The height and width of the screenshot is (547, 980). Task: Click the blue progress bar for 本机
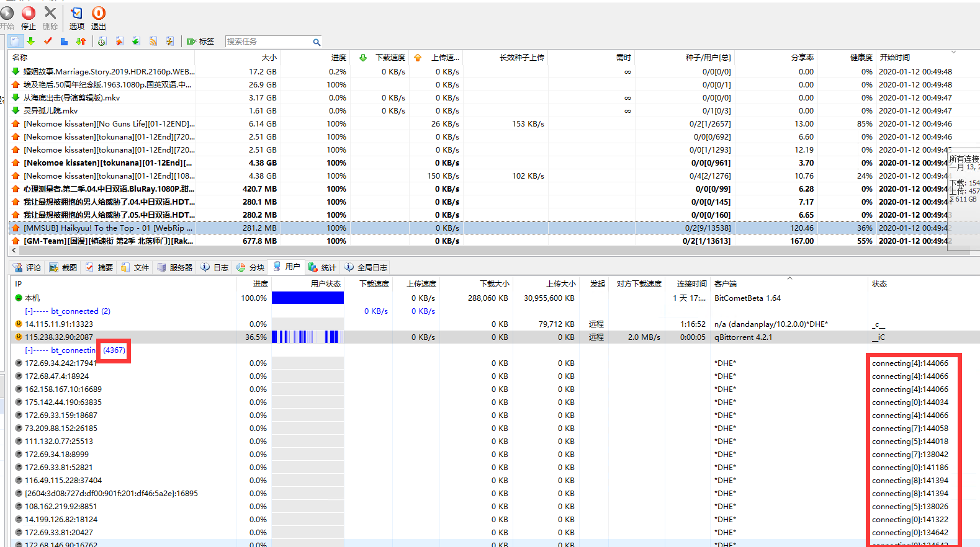307,298
